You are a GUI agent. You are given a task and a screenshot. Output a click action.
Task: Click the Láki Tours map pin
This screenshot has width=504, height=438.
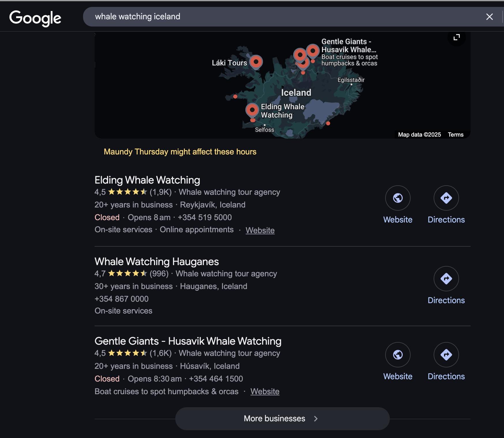click(256, 62)
